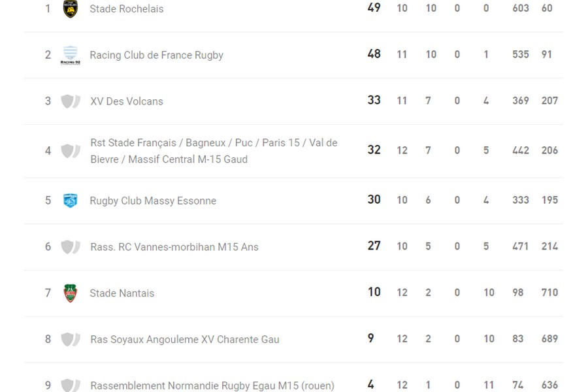Open Rass. RC Vannes-morbihan M15 Ans

174,247
